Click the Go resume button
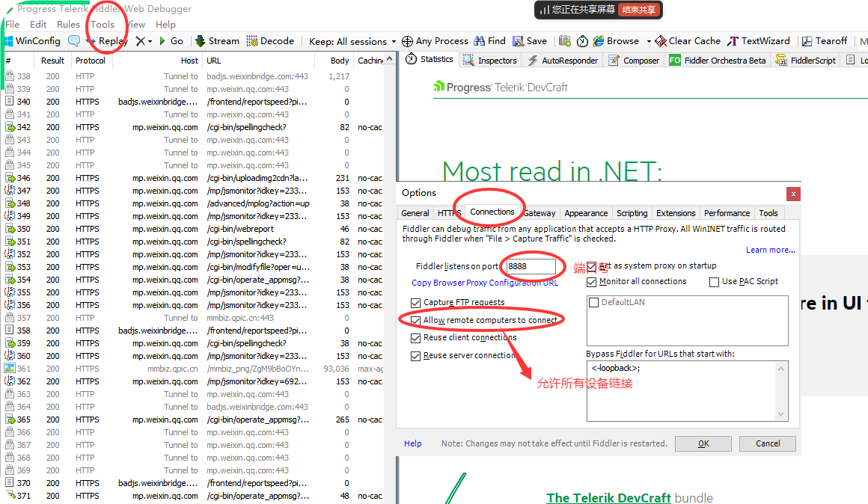Viewport: 868px width, 504px height. (x=171, y=41)
